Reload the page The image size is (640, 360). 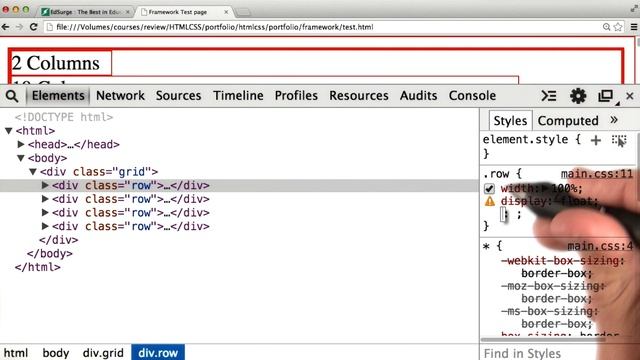click(33, 27)
